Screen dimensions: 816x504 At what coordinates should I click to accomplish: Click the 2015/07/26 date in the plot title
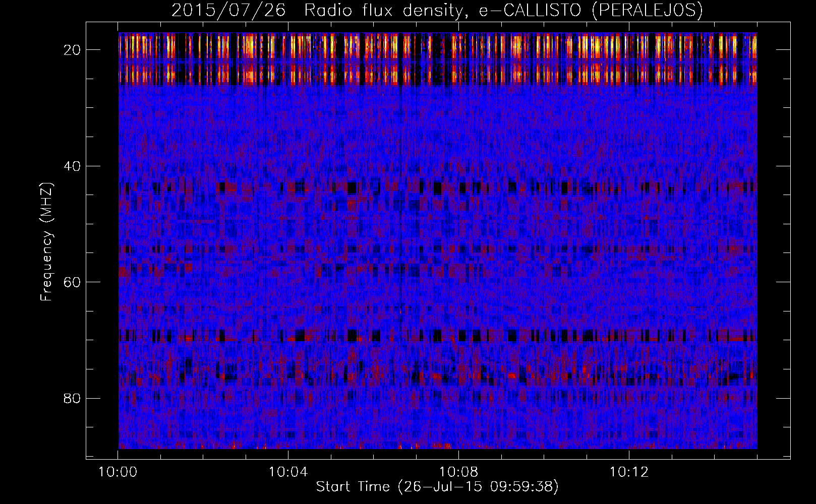(228, 11)
